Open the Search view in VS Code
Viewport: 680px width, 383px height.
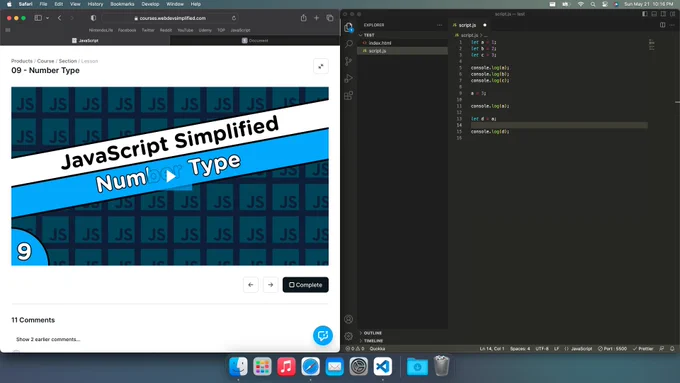click(348, 44)
